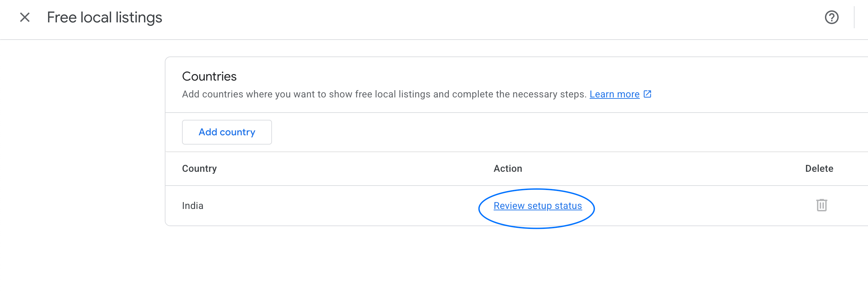
Task: Open the Learn more link
Action: point(614,94)
